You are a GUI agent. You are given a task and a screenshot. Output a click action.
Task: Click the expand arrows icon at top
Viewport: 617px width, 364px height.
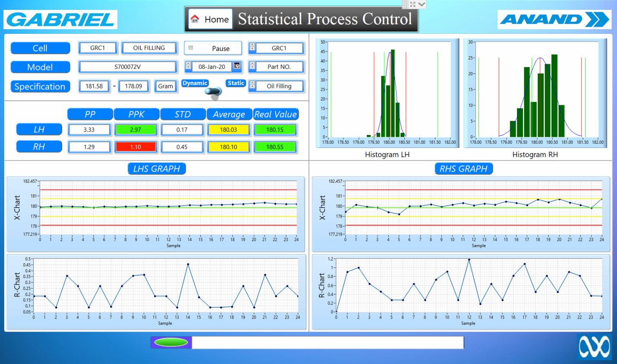coord(413,4)
